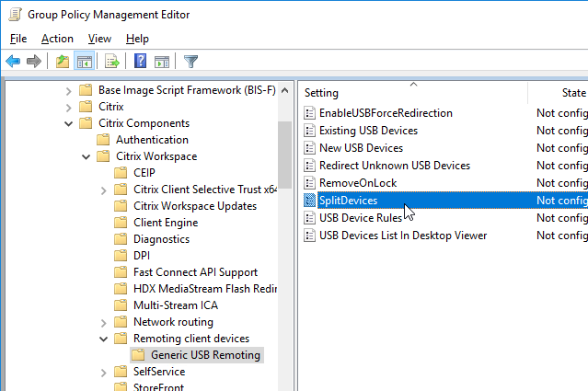This screenshot has height=391, width=588.
Task: Expand the Citrix Client Selective Trust folder
Action: click(104, 190)
